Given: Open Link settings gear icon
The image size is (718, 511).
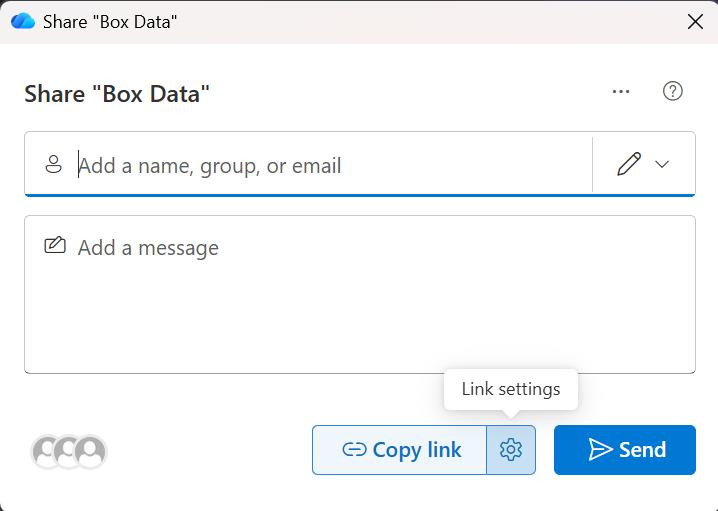Looking at the screenshot, I should (511, 450).
